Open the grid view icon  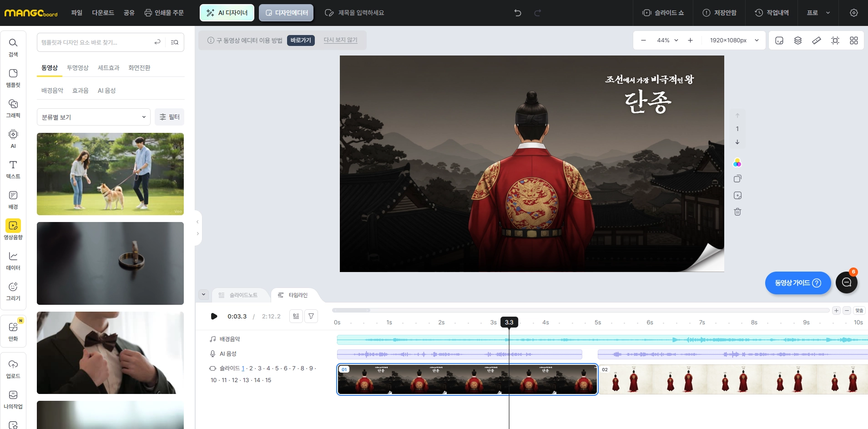854,40
